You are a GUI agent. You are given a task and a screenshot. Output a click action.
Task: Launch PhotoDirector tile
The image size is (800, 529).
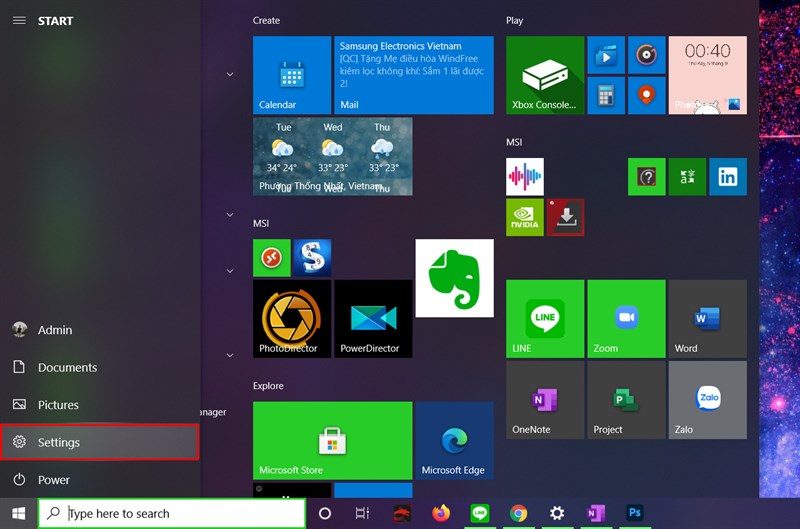tap(292, 319)
